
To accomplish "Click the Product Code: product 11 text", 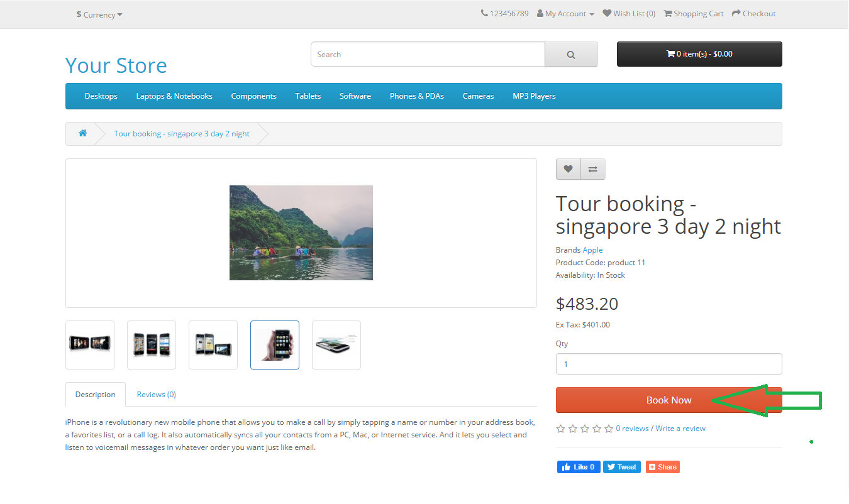I will coord(601,263).
